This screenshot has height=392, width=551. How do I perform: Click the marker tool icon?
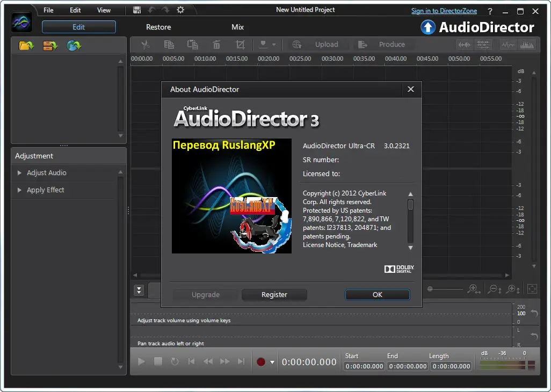pos(263,44)
